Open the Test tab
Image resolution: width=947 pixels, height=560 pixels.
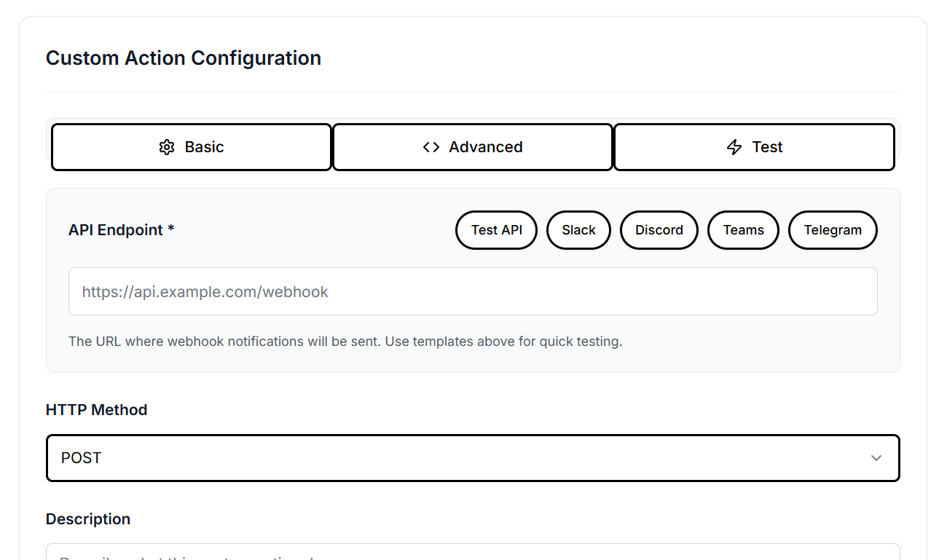coord(754,146)
